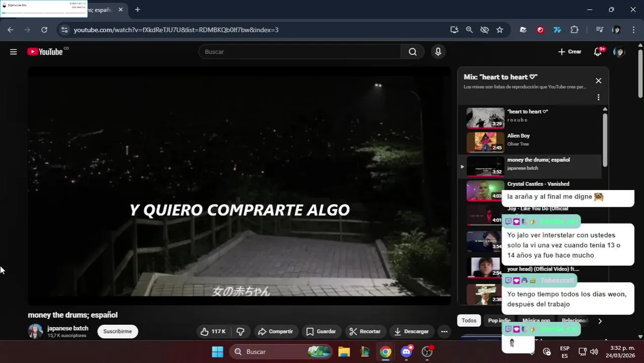Open the media controls music-note icon

599,30
